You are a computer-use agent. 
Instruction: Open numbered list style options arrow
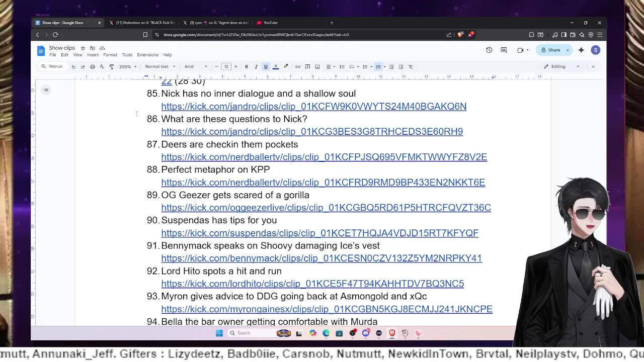click(384, 66)
